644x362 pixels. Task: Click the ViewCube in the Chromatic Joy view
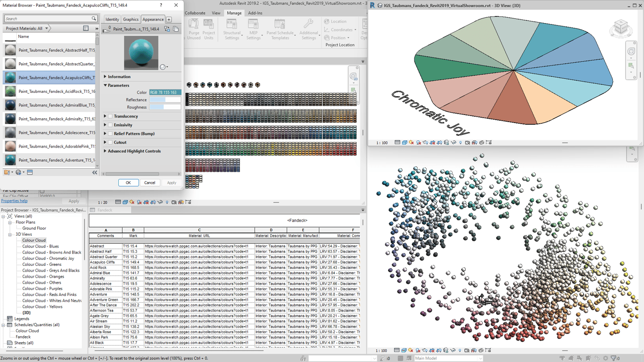tap(620, 28)
